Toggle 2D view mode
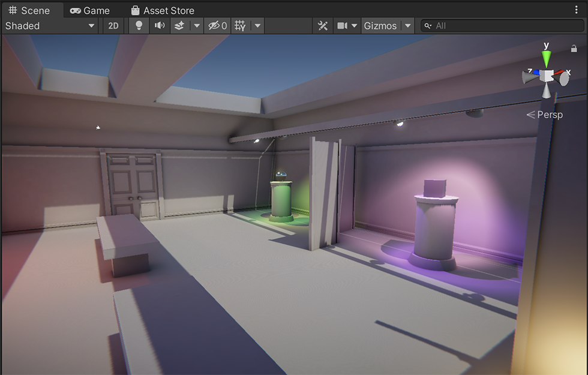588x375 pixels. tap(113, 26)
